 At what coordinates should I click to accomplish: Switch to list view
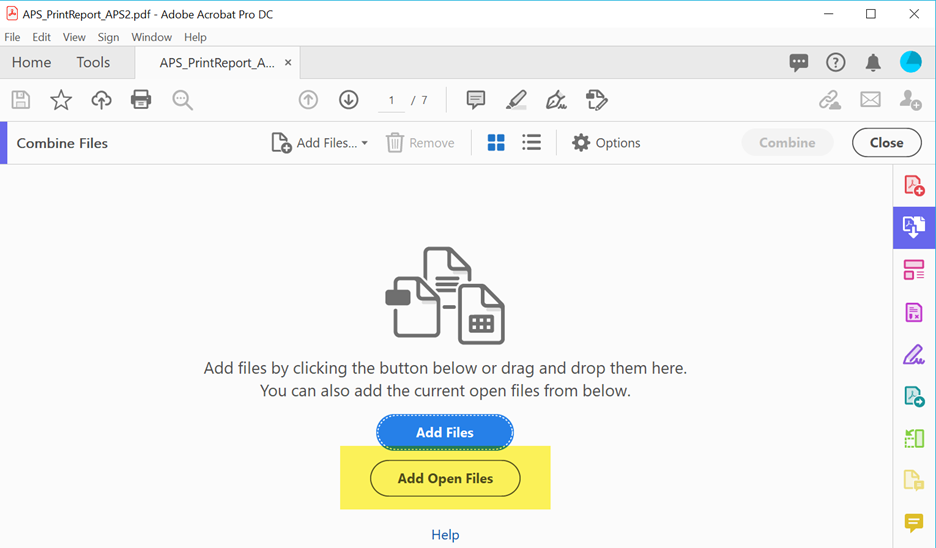click(531, 143)
